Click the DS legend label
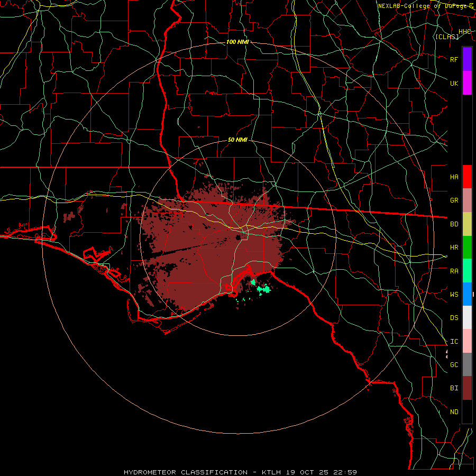Screen dimensions: 476x476 pyautogui.click(x=454, y=318)
